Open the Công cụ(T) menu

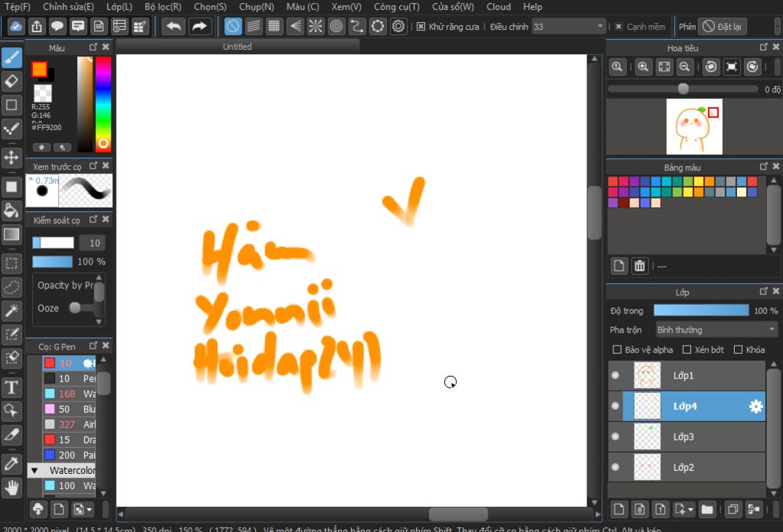(x=397, y=7)
